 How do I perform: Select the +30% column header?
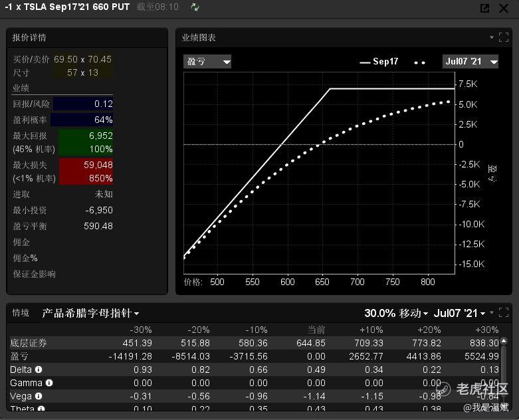click(487, 330)
